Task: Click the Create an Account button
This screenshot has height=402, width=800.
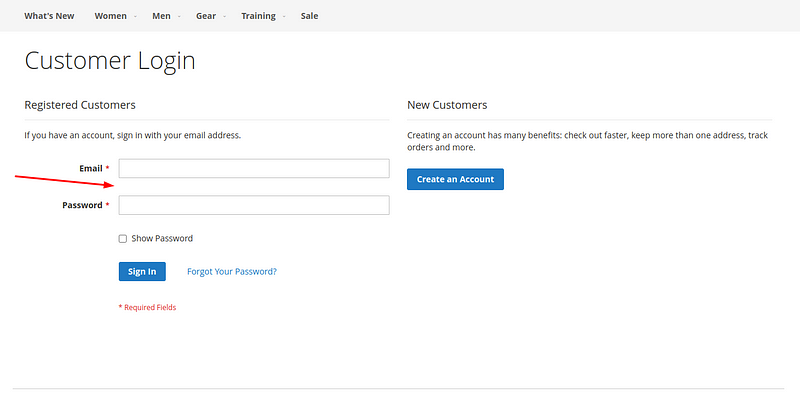Action: pyautogui.click(x=455, y=179)
